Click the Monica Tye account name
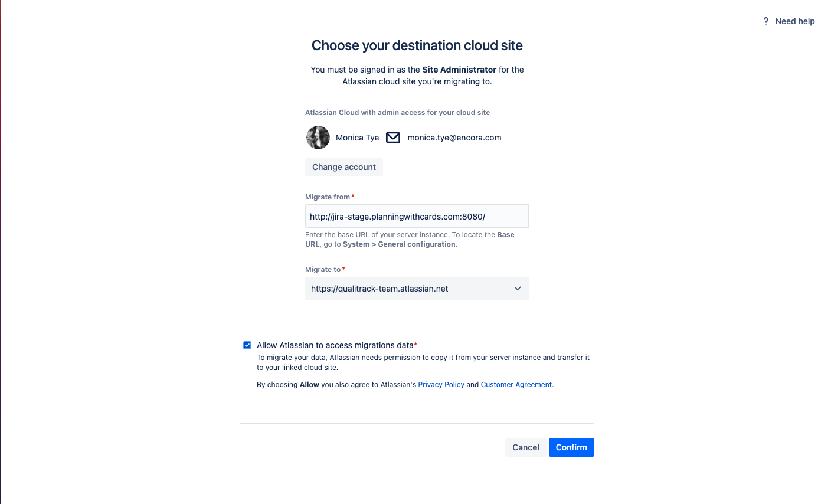The height and width of the screenshot is (504, 831). tap(357, 138)
